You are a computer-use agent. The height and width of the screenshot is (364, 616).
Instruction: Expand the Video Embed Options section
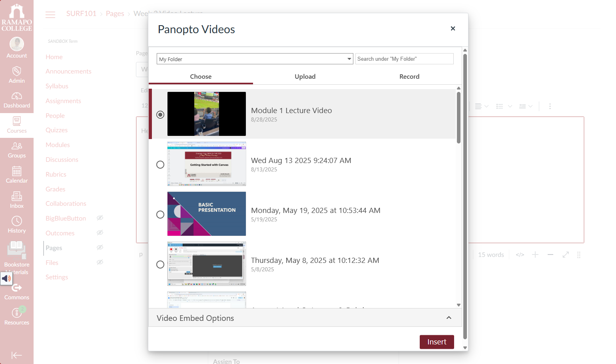305,318
